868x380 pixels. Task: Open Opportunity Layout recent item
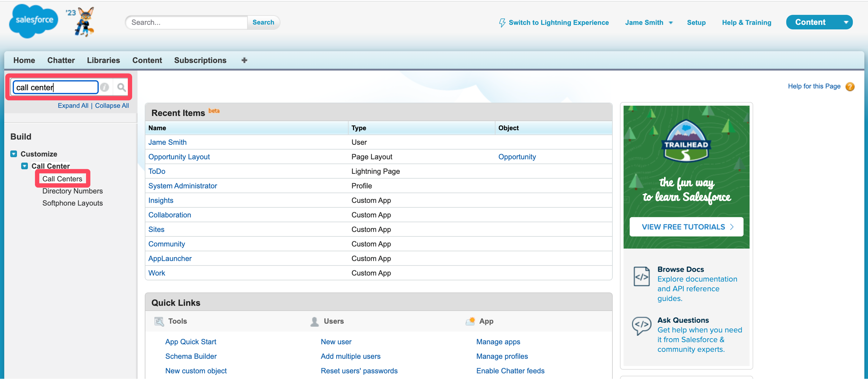click(x=179, y=157)
